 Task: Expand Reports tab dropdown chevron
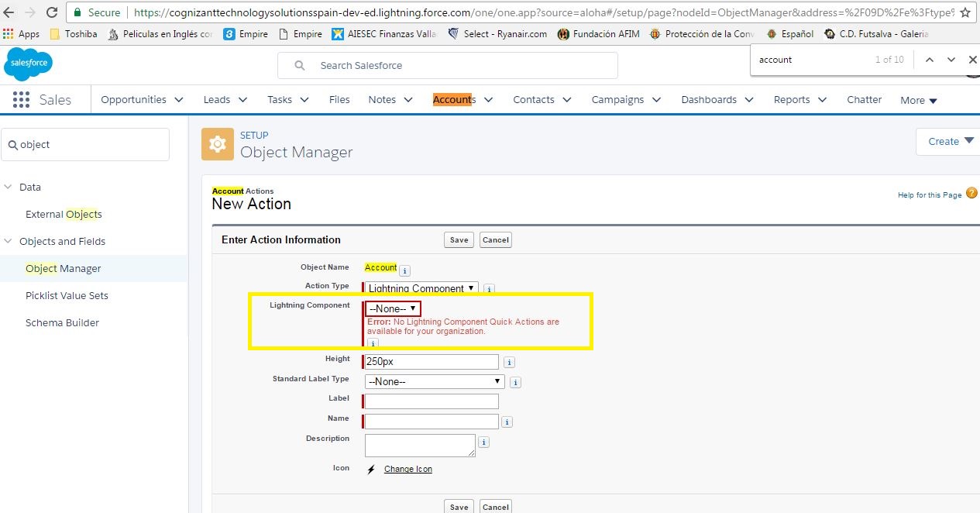pos(822,100)
